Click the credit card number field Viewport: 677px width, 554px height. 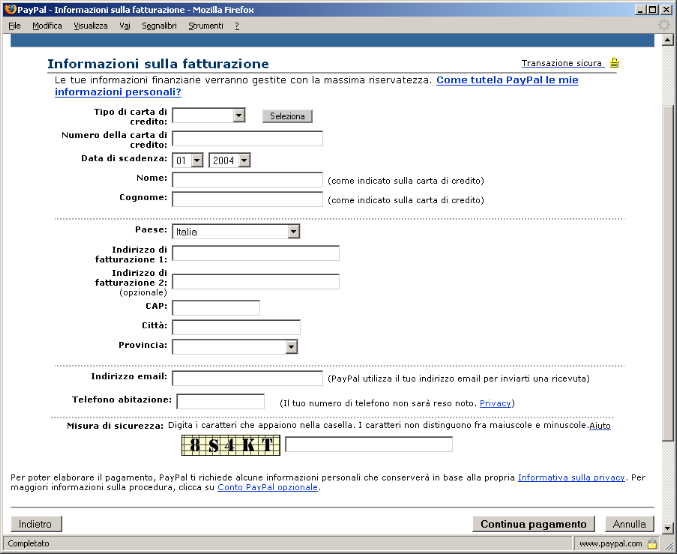pyautogui.click(x=247, y=139)
